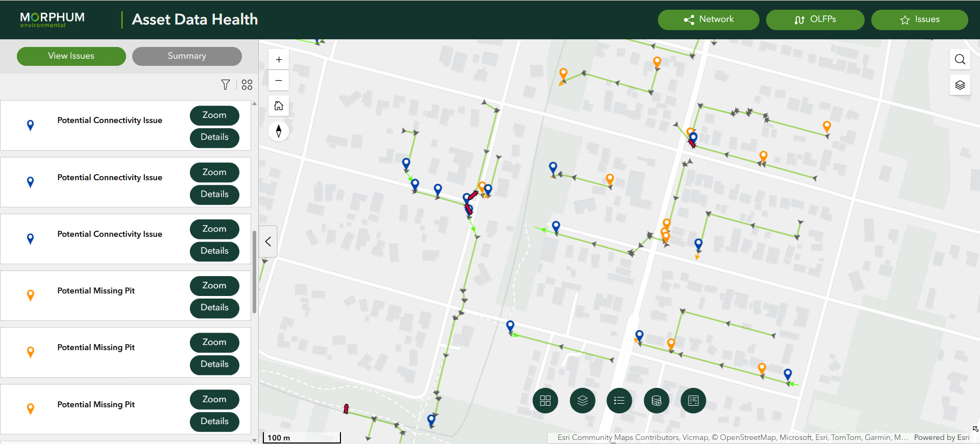Collapse the issues side panel arrow
Image resolution: width=980 pixels, height=444 pixels.
tap(268, 241)
